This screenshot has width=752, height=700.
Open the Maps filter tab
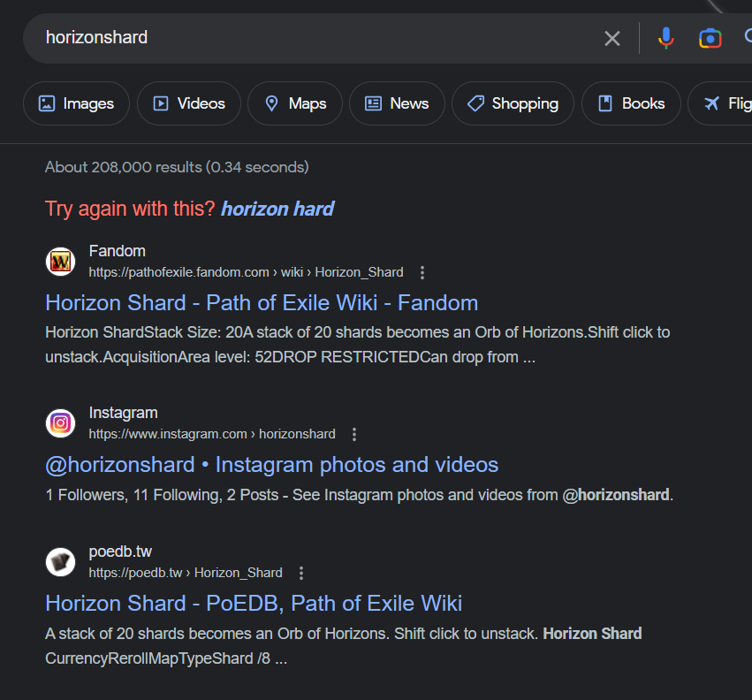coord(295,103)
